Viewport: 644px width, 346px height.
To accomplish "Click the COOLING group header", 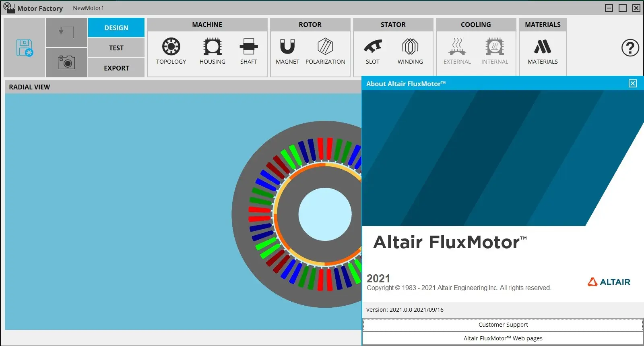I will 476,25.
